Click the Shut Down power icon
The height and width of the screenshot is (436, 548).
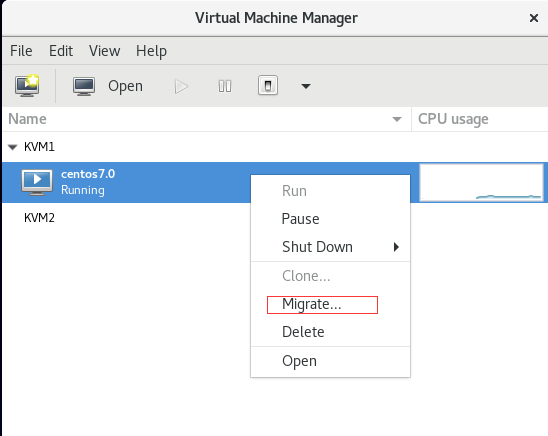pos(268,86)
